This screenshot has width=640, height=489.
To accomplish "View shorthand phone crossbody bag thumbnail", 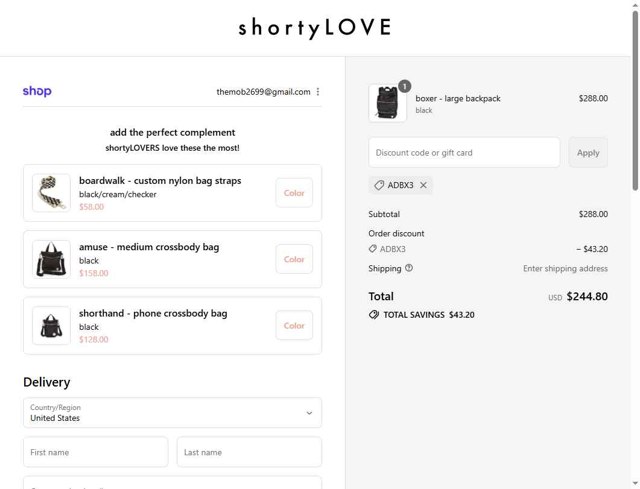I will click(51, 326).
